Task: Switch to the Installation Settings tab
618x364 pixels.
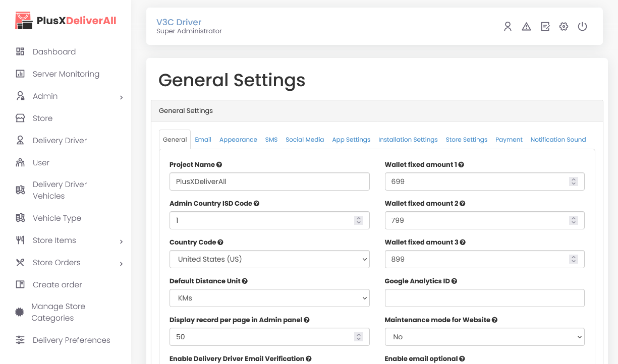Action: [x=408, y=140]
